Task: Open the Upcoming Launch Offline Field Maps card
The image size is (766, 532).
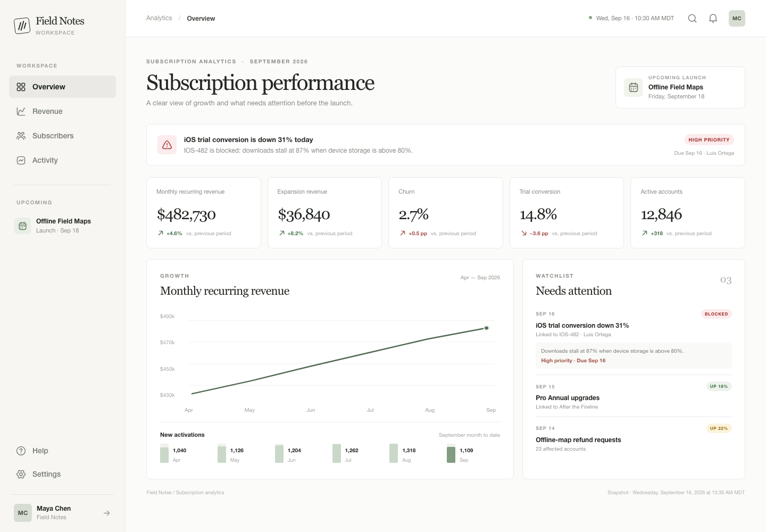Action: point(680,87)
